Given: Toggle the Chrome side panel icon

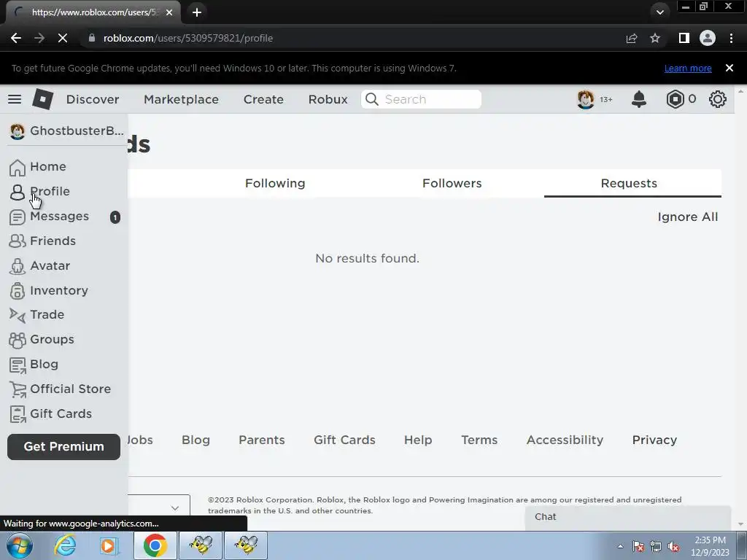Looking at the screenshot, I should click(x=684, y=38).
